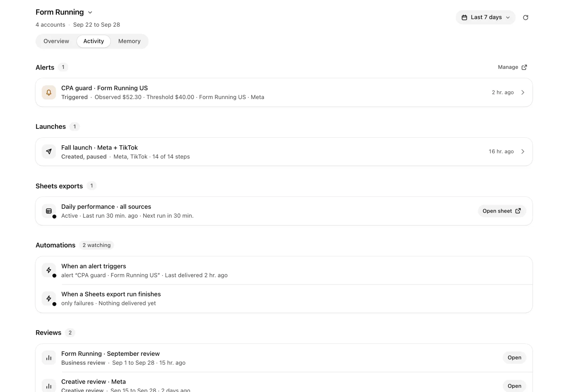Open the Creative review Meta report
The height and width of the screenshot is (392, 568).
514,386
